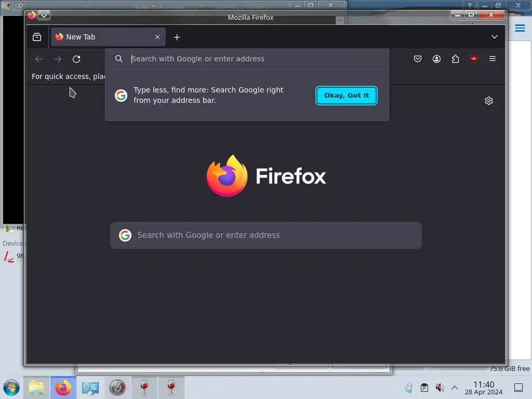
Task: Open the Firefox hamburger application menu
Action: tap(493, 59)
